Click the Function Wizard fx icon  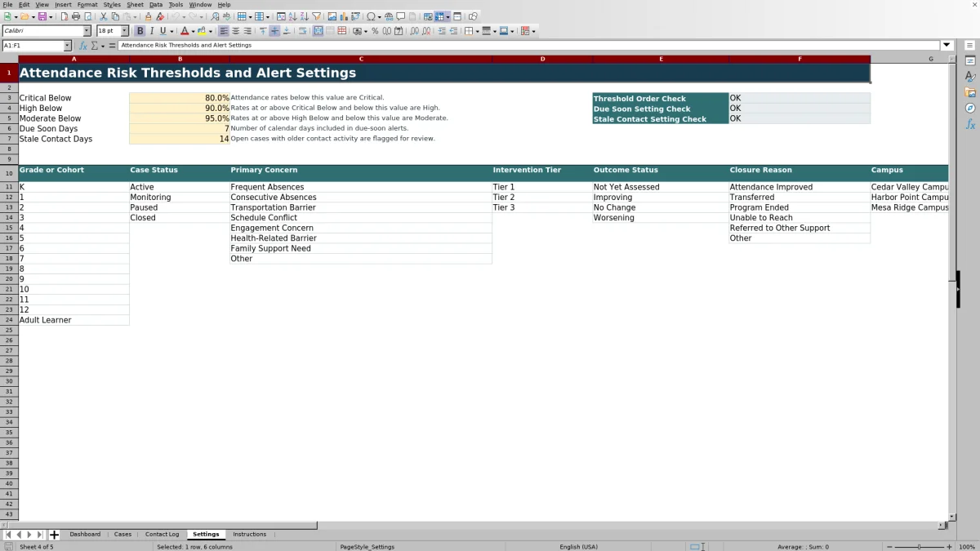[83, 46]
